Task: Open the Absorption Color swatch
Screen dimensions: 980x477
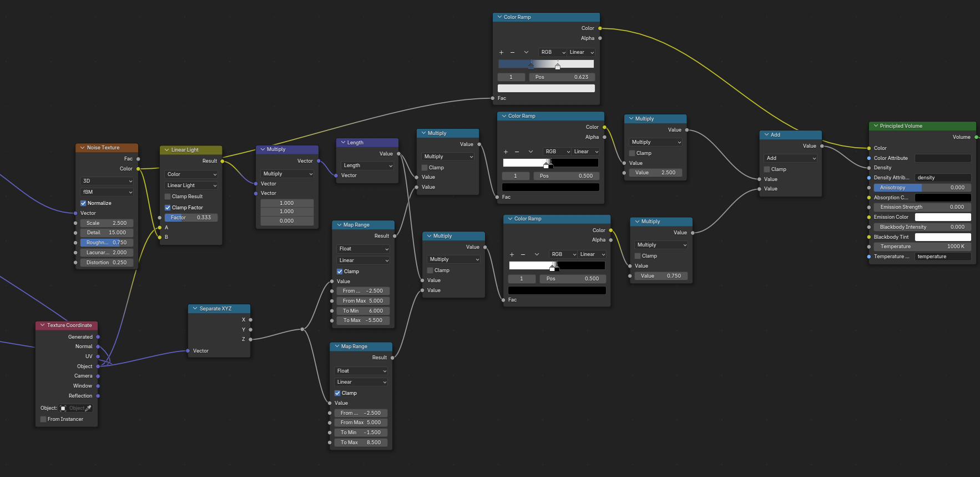Action: (943, 198)
